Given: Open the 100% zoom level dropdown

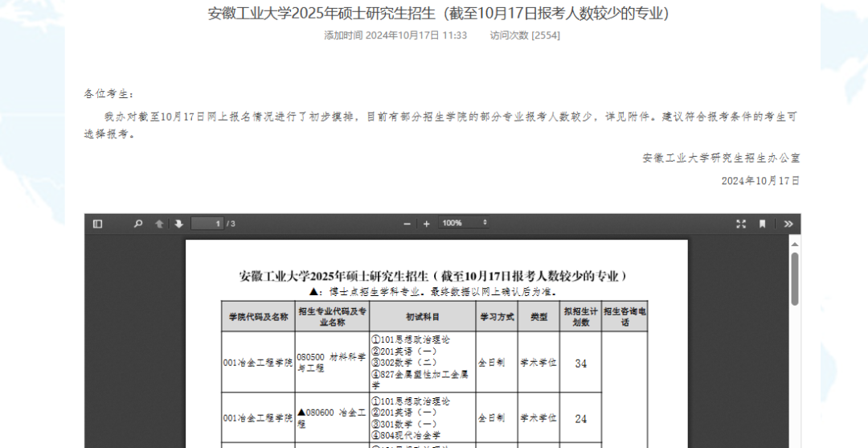Looking at the screenshot, I should point(464,223).
